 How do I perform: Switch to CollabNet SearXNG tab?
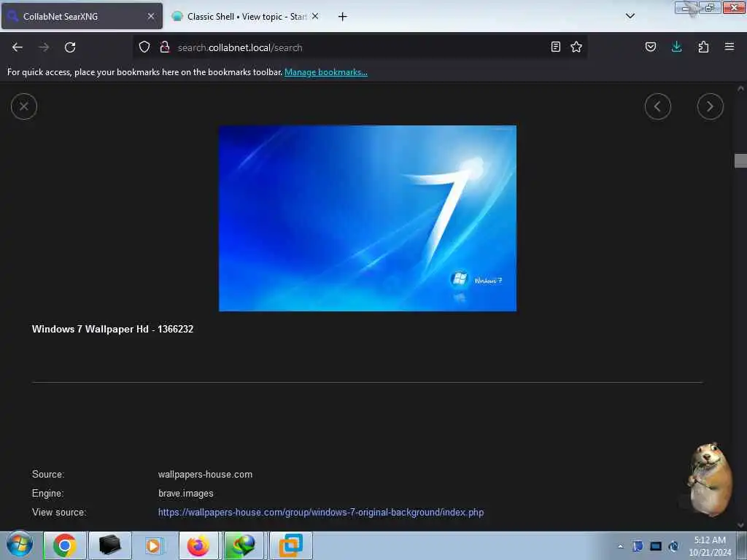pos(82,16)
